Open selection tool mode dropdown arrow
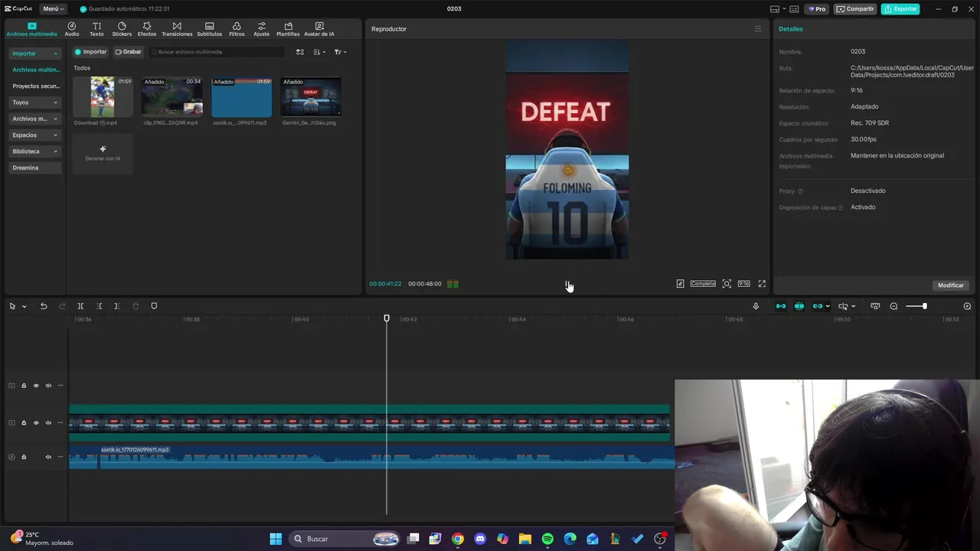Viewport: 980px width, 551px height. click(x=24, y=306)
